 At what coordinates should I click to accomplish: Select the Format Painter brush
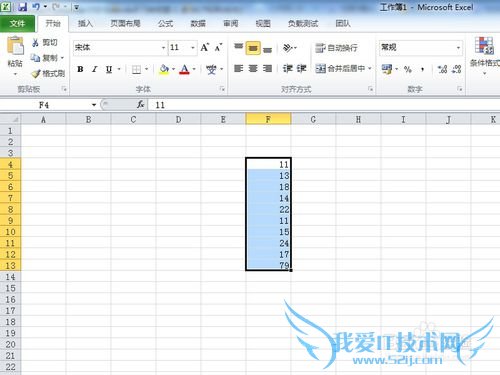(36, 73)
